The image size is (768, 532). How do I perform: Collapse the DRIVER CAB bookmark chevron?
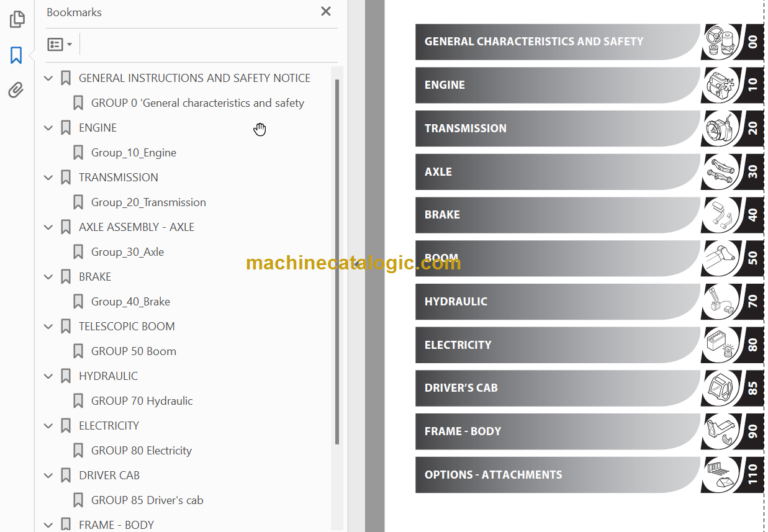(x=48, y=475)
